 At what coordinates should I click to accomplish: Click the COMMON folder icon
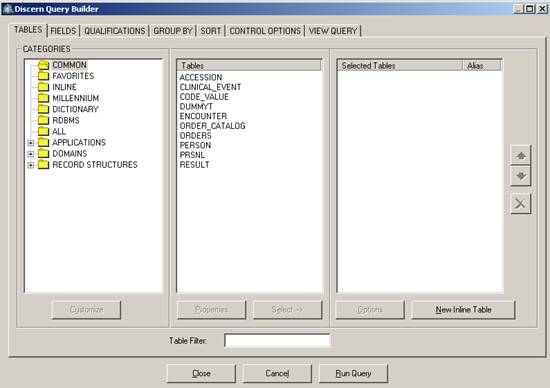[43, 65]
